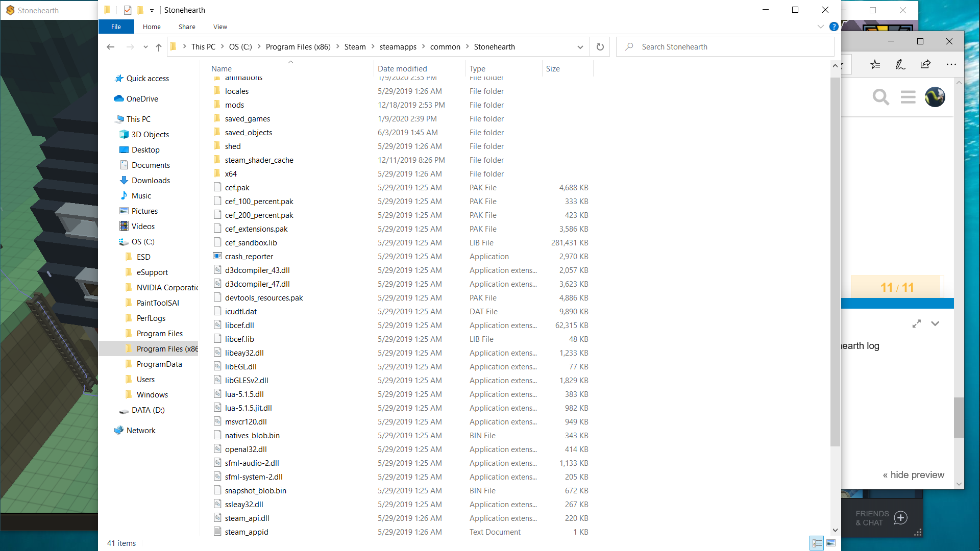Open Downloads in the navigation pane
This screenshot has height=551, width=980.
point(151,181)
